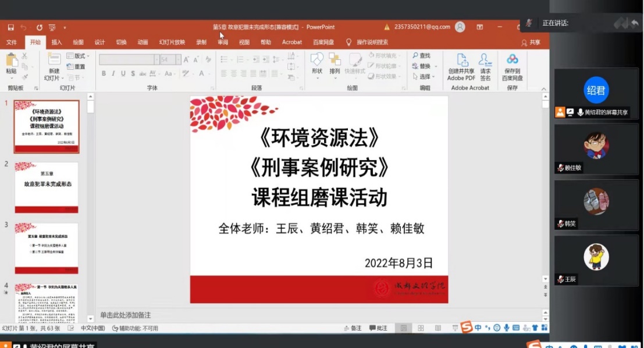The width and height of the screenshot is (644, 348).
Task: Click the Find (查找) magnifier button
Action: [421, 56]
